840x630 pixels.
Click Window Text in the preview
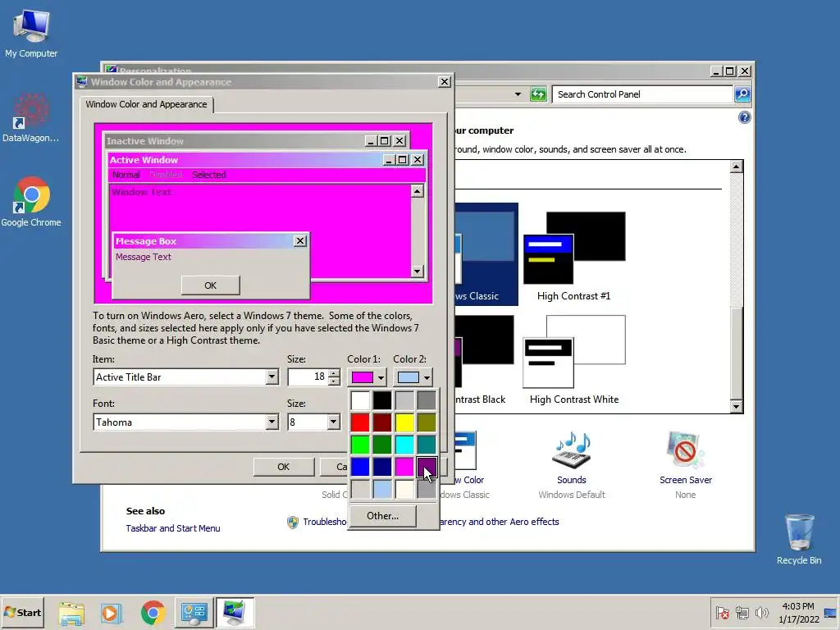pos(141,192)
